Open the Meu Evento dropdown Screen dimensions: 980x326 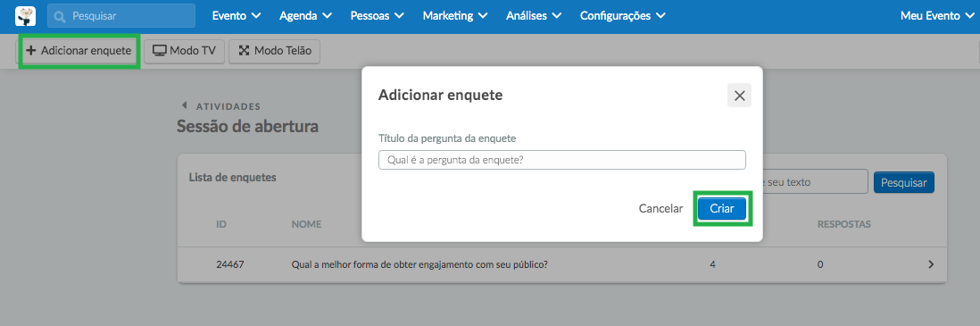[x=937, y=16]
